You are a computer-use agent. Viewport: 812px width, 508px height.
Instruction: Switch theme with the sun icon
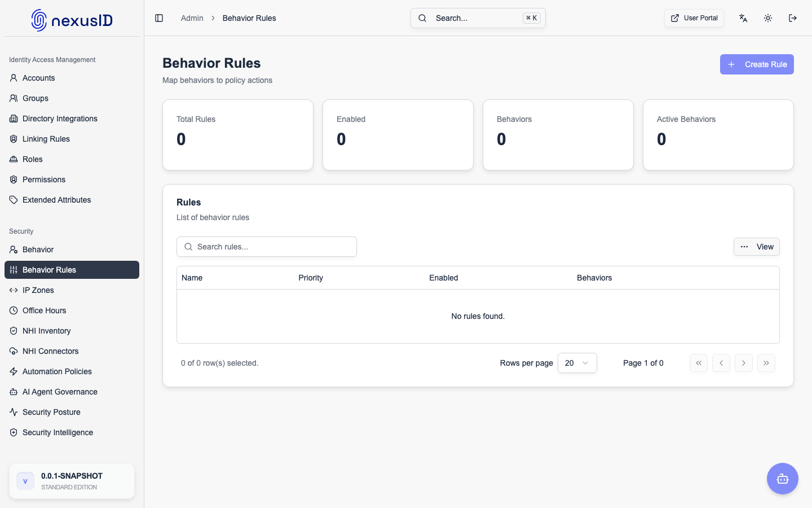[x=768, y=18]
